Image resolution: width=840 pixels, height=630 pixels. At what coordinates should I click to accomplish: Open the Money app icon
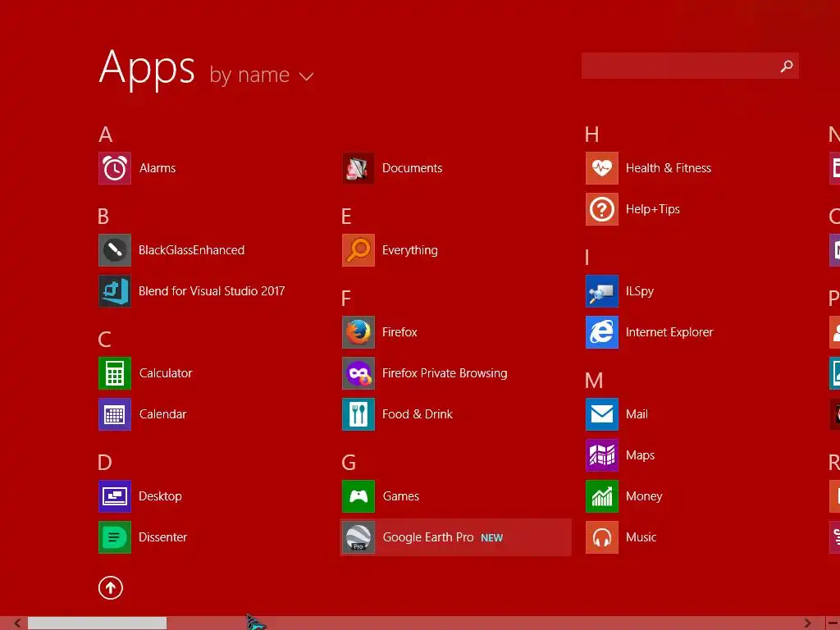[x=602, y=496]
